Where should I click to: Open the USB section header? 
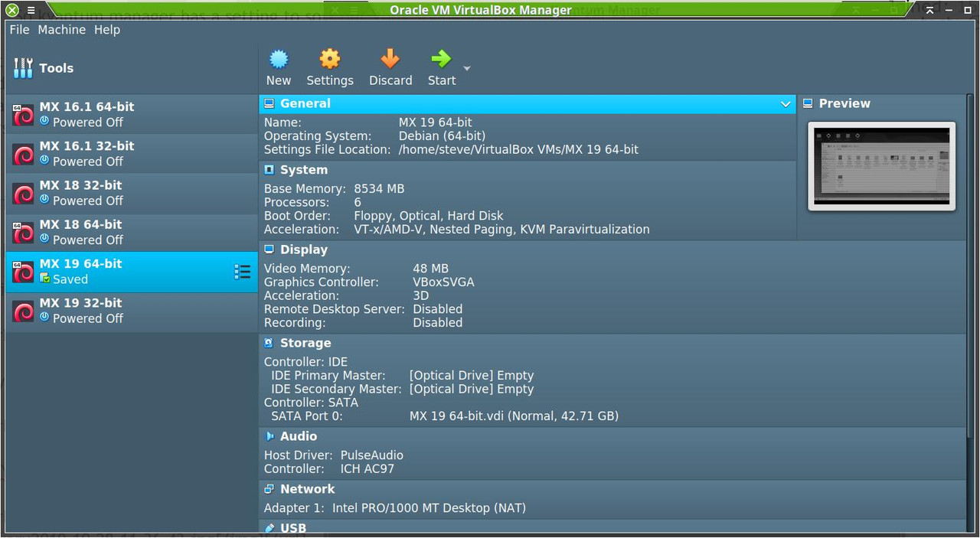293,528
